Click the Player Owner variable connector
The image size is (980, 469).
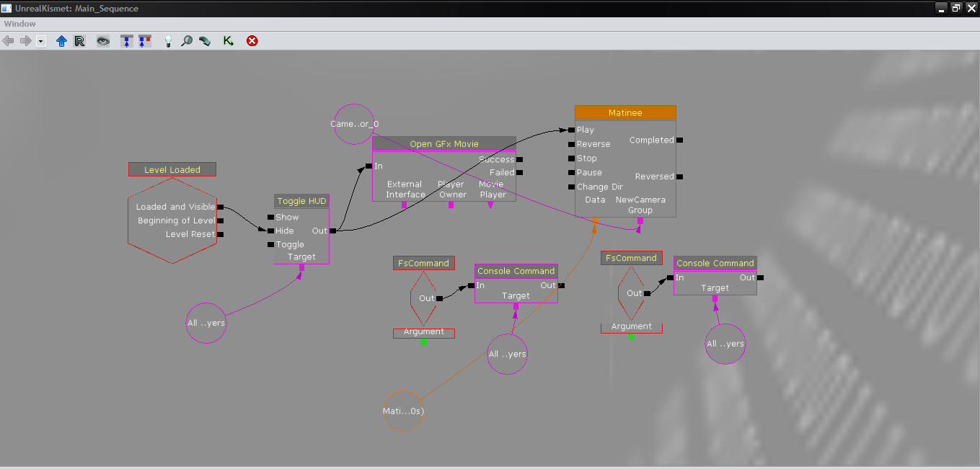click(x=451, y=205)
